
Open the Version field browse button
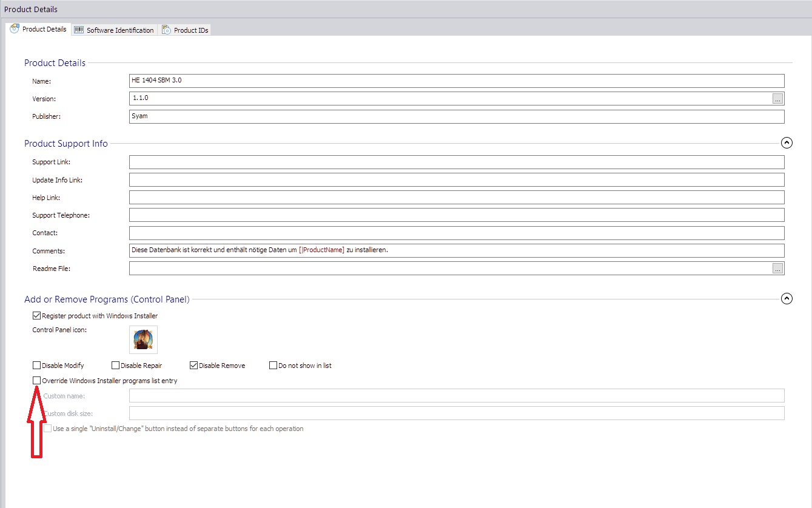point(778,99)
